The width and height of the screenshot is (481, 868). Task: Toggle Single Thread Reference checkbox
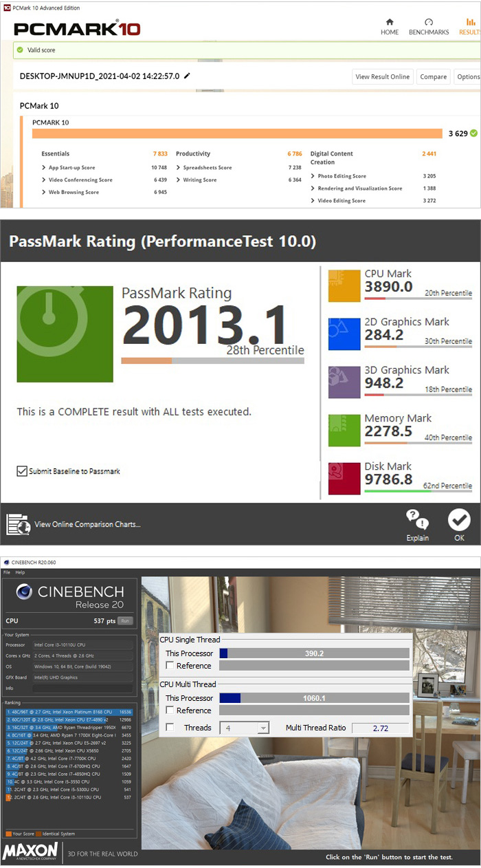pos(170,665)
